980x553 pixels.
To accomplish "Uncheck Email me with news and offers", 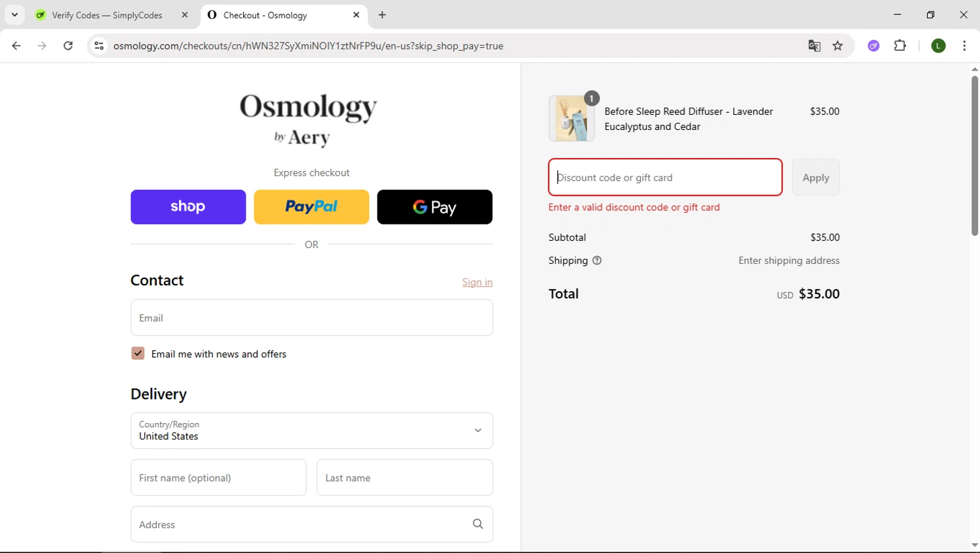I will tap(138, 353).
